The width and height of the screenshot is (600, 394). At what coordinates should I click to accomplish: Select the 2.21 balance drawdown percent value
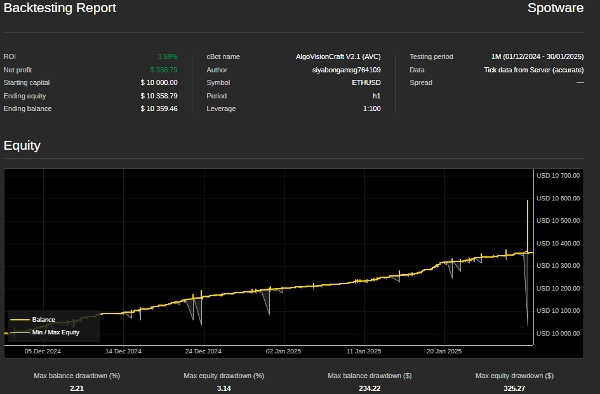77,389
